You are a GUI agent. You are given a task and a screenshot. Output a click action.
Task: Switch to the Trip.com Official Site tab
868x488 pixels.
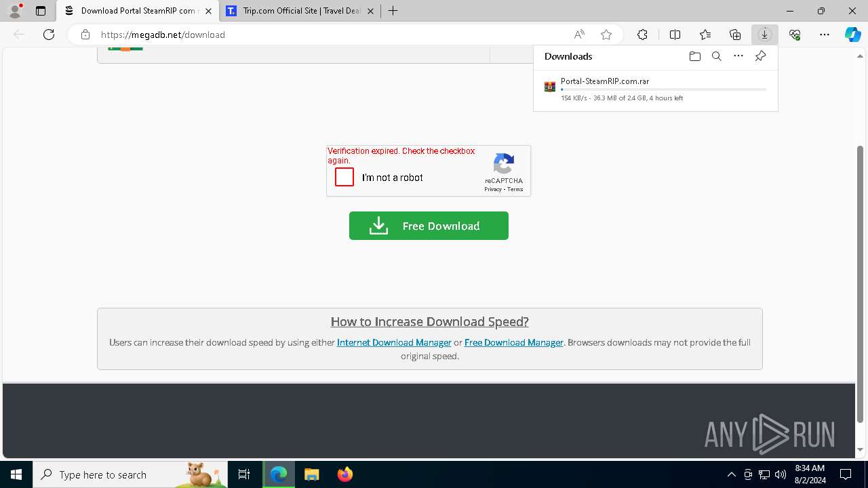pyautogui.click(x=302, y=11)
